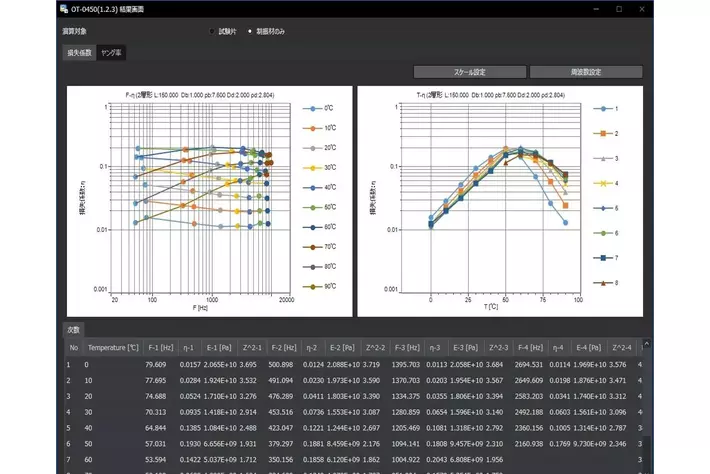This screenshot has width=710, height=474.
Task: Click the 90℃ legend marker
Action: pos(309,286)
